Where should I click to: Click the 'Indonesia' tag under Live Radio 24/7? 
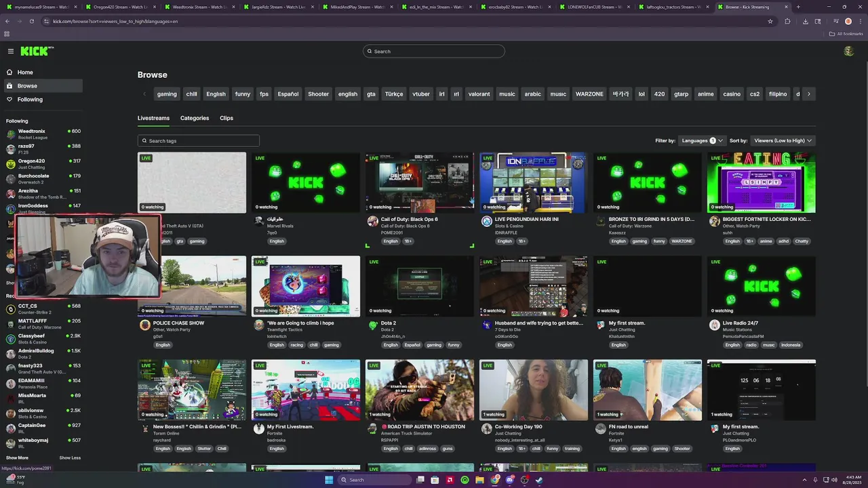tap(791, 345)
